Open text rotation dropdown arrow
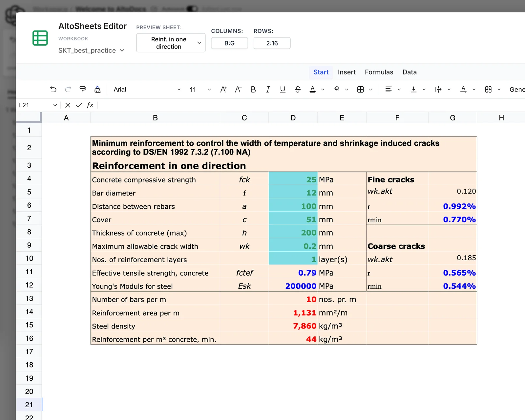This screenshot has height=420, width=525. click(x=474, y=90)
